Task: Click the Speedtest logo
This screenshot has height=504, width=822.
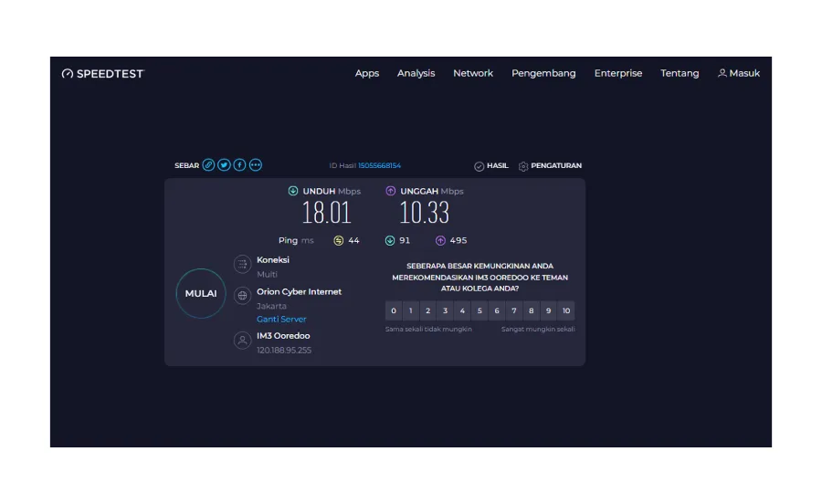Action: click(102, 74)
